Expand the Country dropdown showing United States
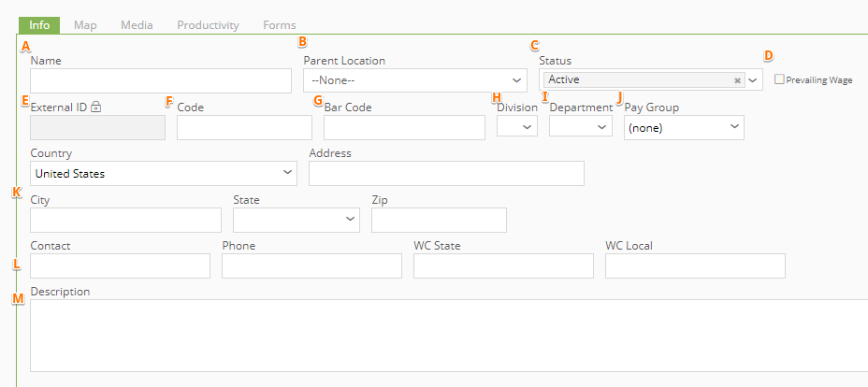 164,174
